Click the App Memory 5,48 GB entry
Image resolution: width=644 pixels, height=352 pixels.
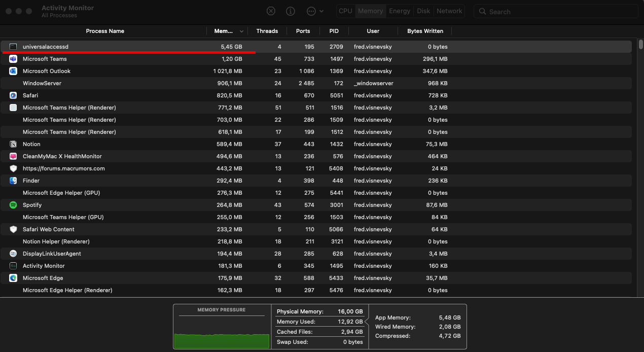point(418,318)
